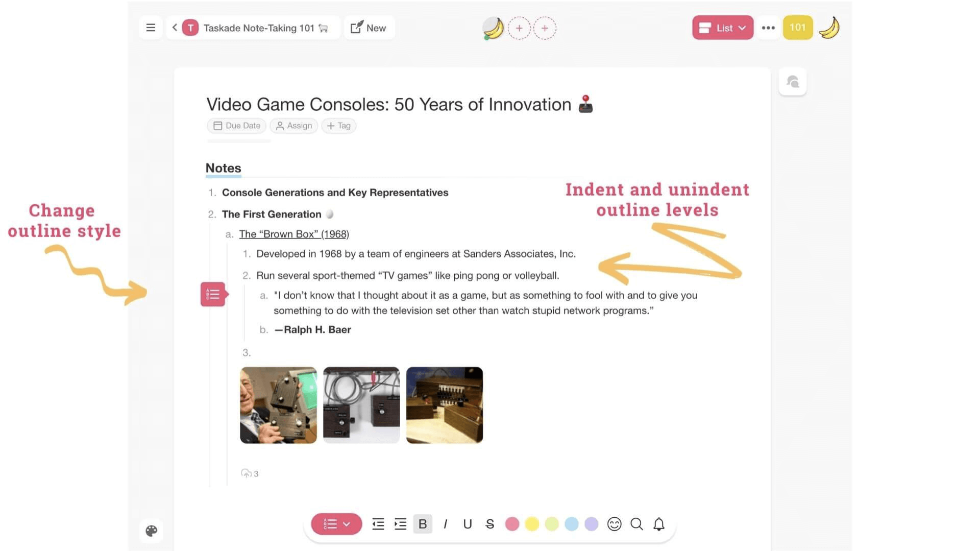The height and width of the screenshot is (551, 980).
Task: Click the Ralph H. Baer quote text
Action: [485, 303]
